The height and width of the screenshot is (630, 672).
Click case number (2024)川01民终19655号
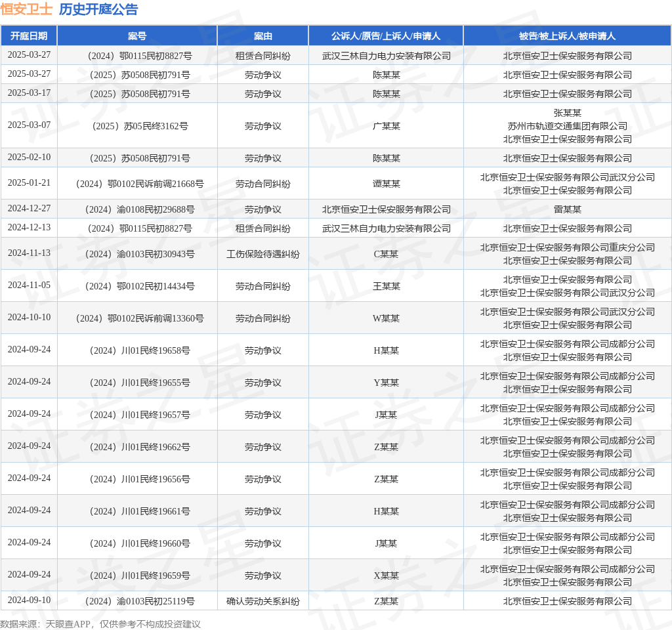140,383
